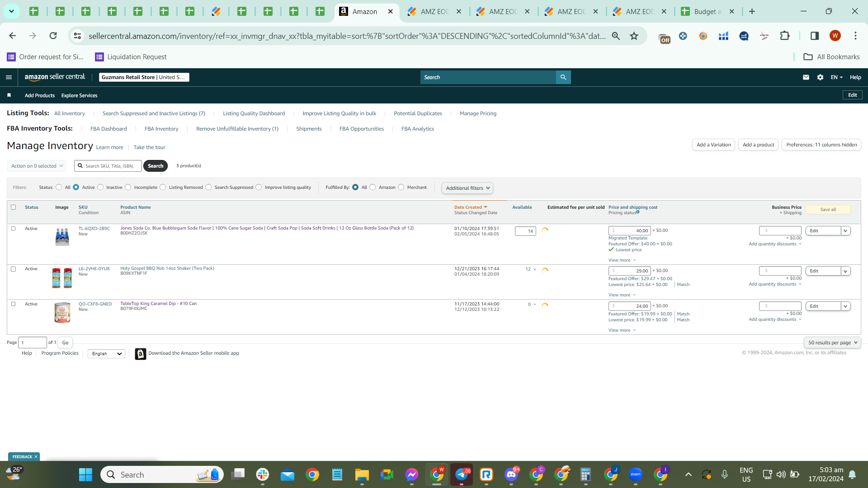Select the Holy Gospel BBQ Rub row checkbox
The height and width of the screenshot is (488, 868).
13,269
